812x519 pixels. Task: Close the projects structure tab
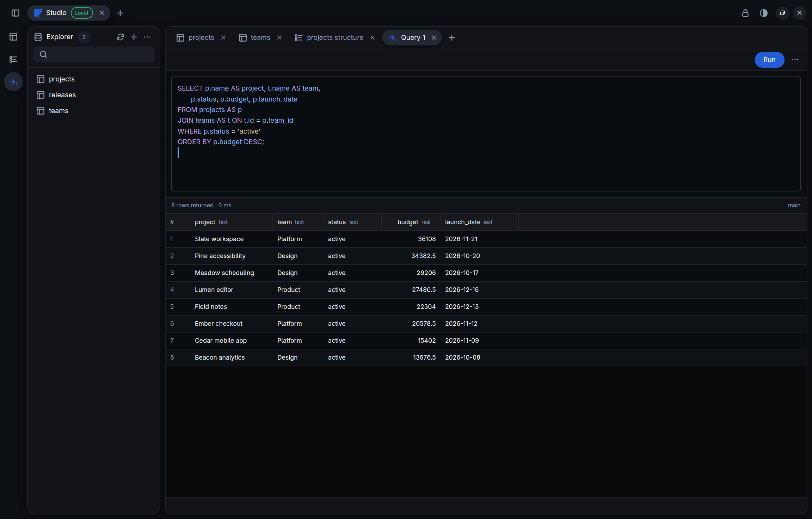[x=373, y=38]
